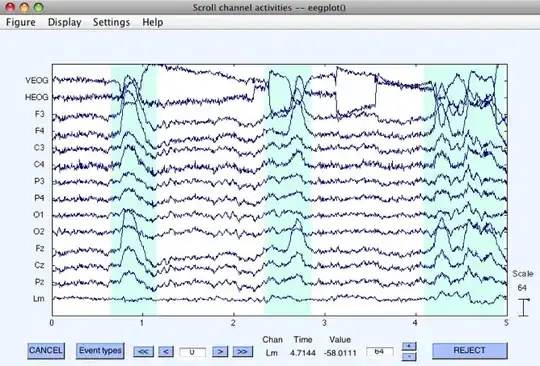Click the time axis label 2
This screenshot has width=540, height=366.
coord(233,323)
